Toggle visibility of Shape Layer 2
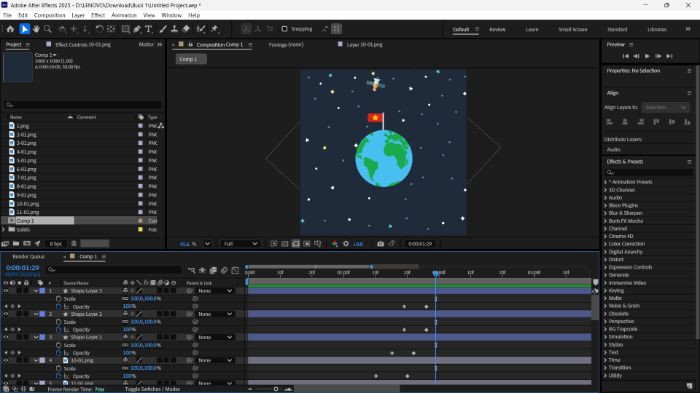This screenshot has height=393, width=700. coord(6,314)
